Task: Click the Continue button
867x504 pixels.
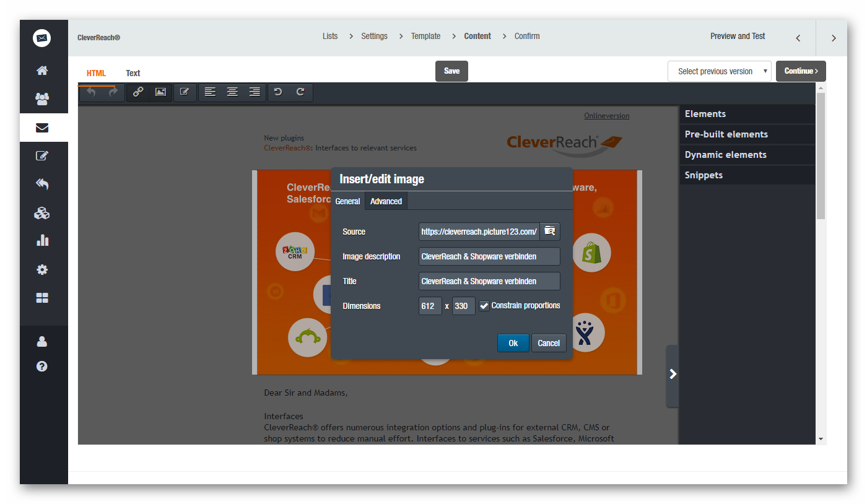Action: click(801, 71)
